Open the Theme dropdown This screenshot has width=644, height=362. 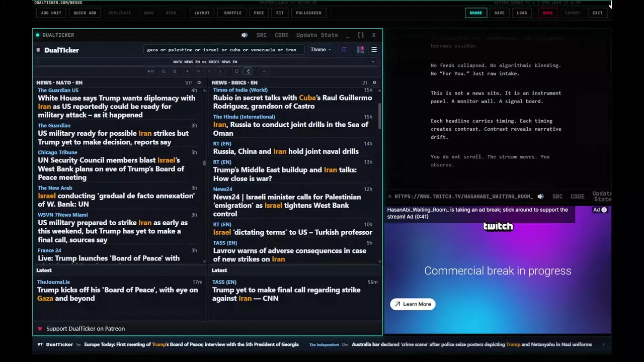(320, 50)
